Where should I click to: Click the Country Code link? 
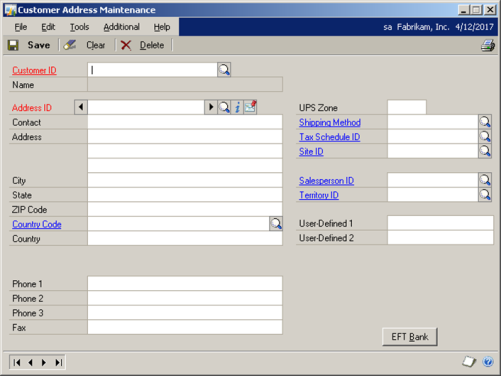tap(37, 224)
